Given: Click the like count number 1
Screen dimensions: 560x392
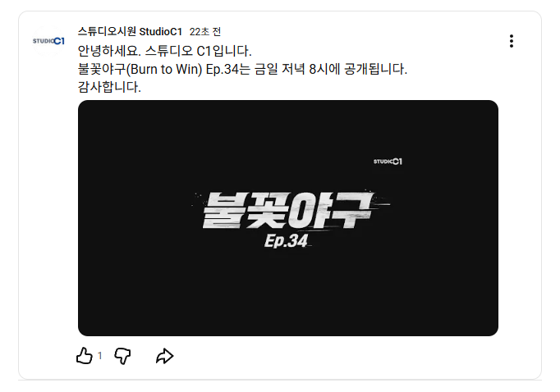Looking at the screenshot, I should click(x=100, y=356).
